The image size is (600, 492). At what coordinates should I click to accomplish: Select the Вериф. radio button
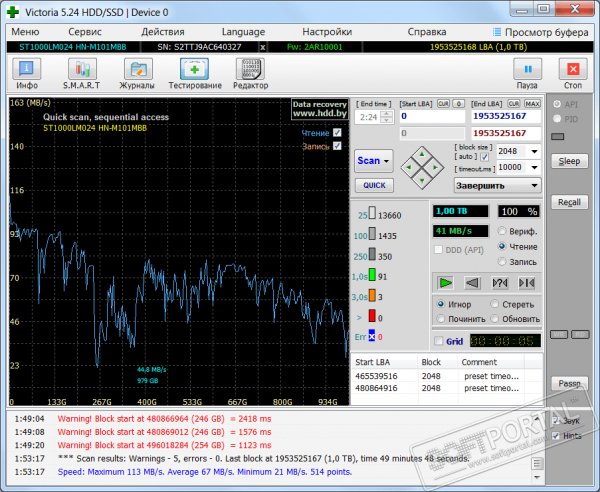tap(502, 231)
